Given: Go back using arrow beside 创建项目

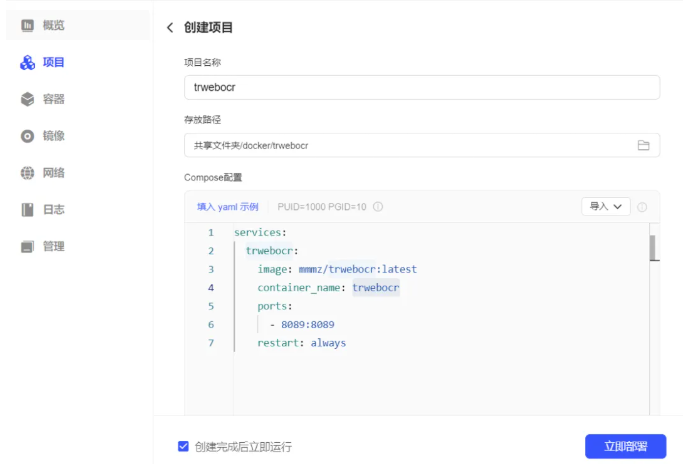Looking at the screenshot, I should tap(170, 28).
